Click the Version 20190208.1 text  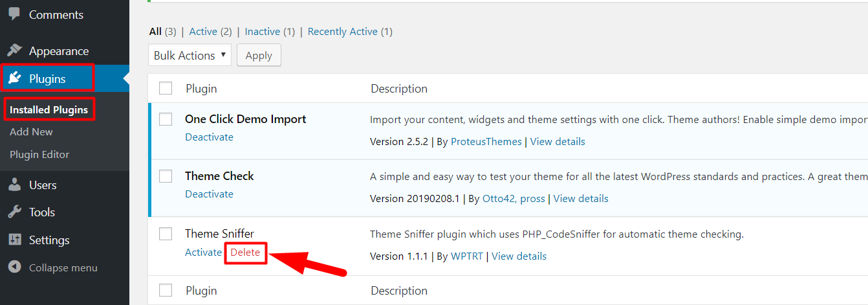click(x=415, y=198)
